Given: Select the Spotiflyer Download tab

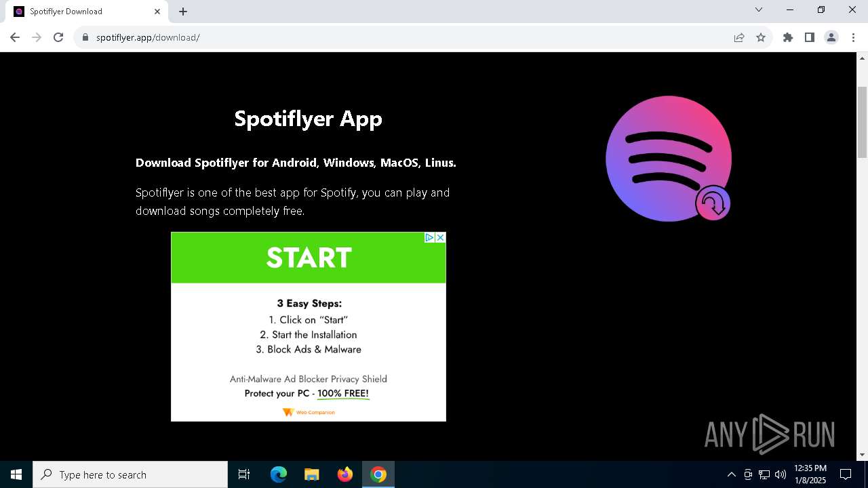Looking at the screenshot, I should point(88,12).
